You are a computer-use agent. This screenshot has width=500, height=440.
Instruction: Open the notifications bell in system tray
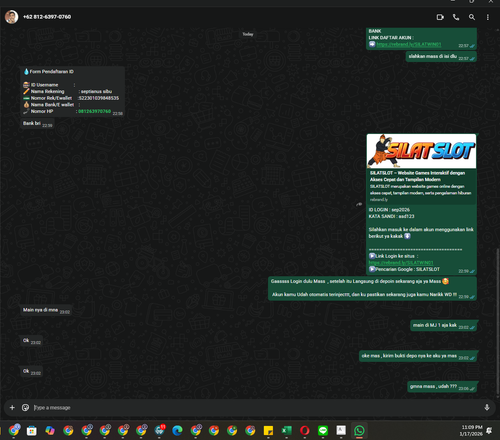pos(489,431)
